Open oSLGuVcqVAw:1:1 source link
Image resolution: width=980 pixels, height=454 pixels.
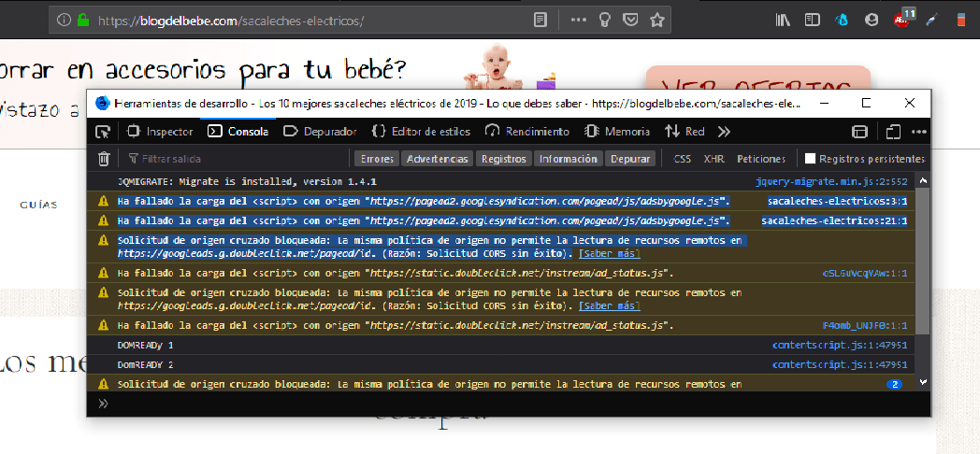865,274
